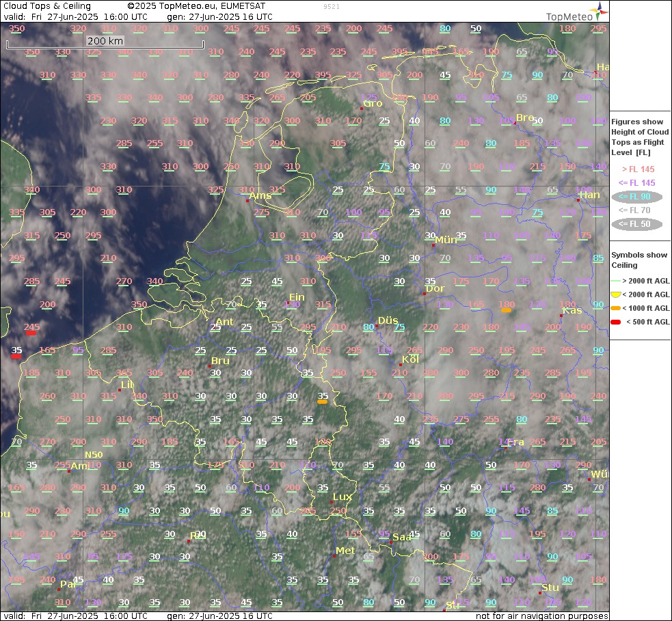Click the 'not for air navigation purposes' notice
Screen dimensions: 672x621
542,616
